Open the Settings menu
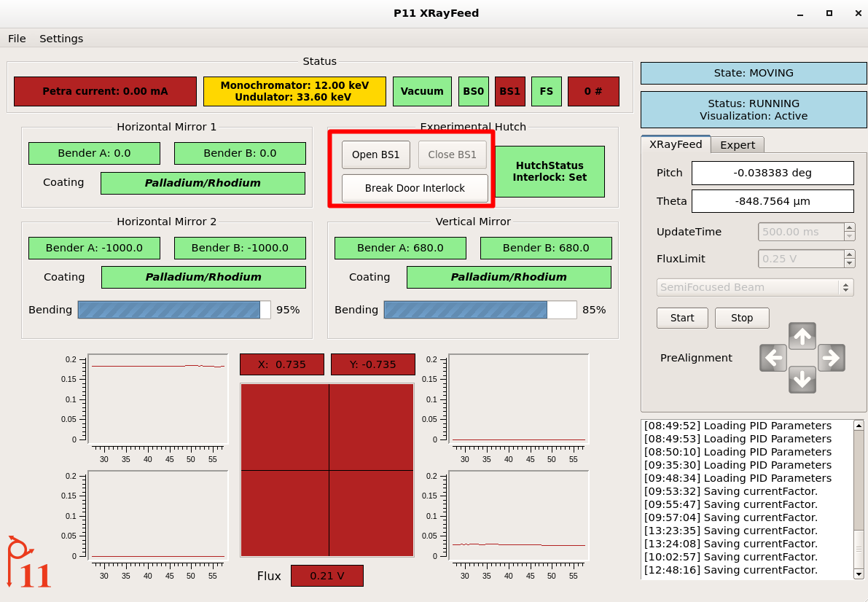The image size is (868, 602). 61,39
